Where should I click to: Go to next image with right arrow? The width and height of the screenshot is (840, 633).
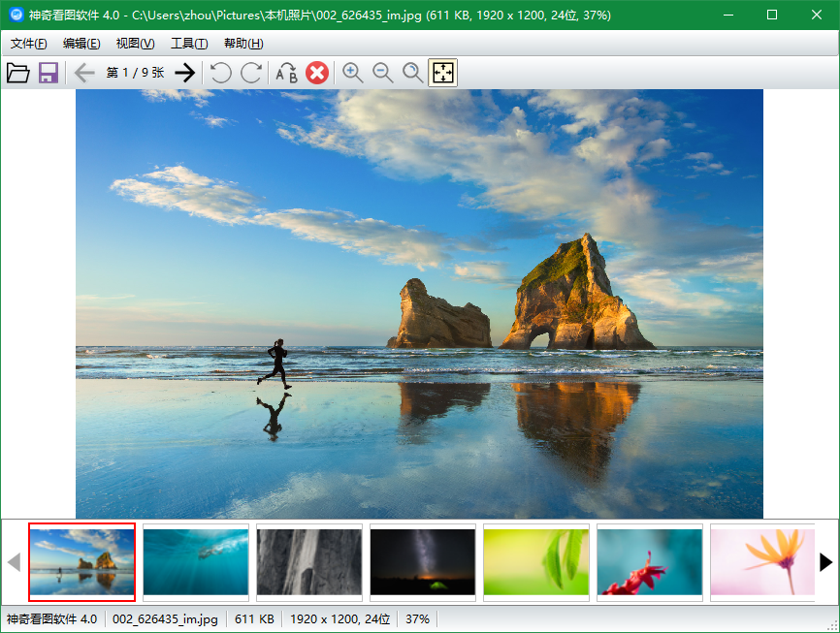click(x=185, y=73)
